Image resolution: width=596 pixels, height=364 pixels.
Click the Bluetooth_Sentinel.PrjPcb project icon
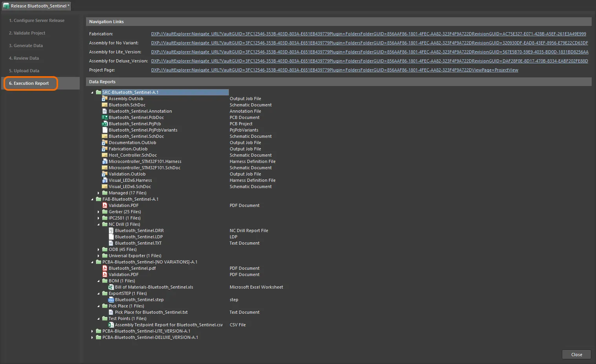pyautogui.click(x=104, y=124)
